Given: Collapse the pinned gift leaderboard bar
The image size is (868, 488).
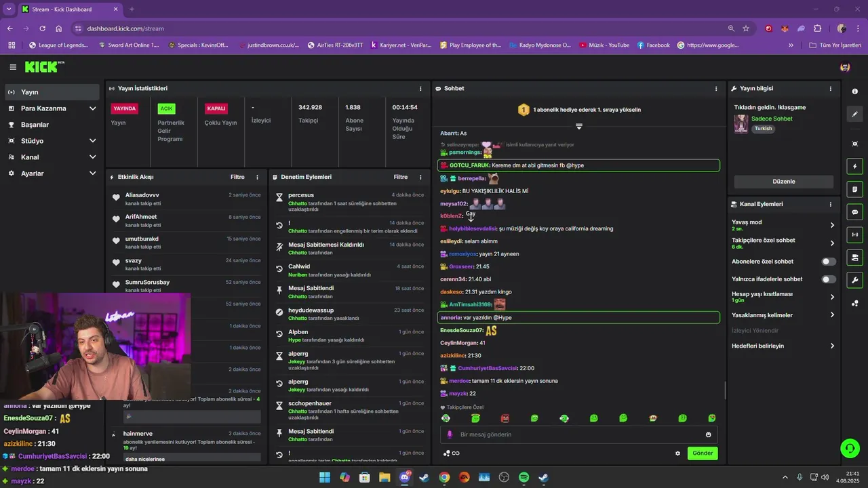Looking at the screenshot, I should 579,126.
